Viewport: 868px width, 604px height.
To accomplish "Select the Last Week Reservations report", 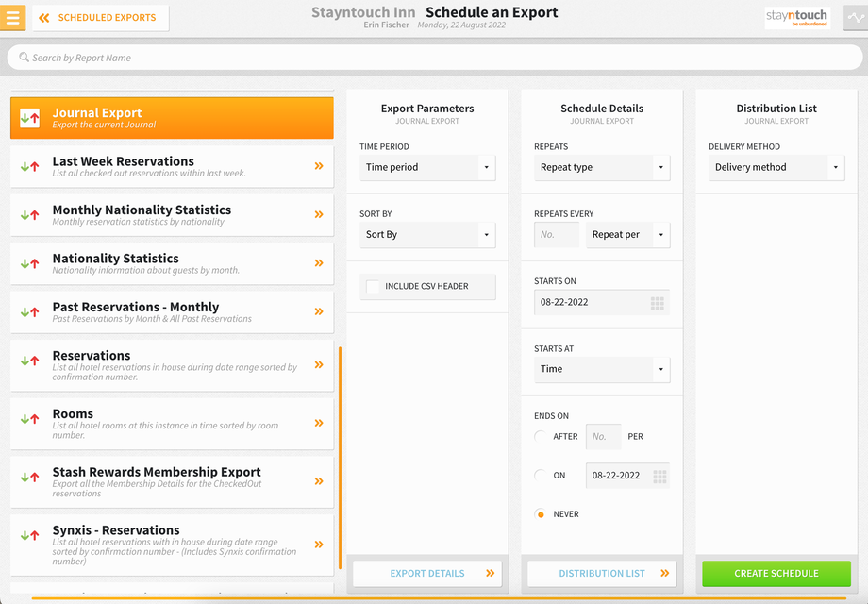I will pyautogui.click(x=172, y=166).
